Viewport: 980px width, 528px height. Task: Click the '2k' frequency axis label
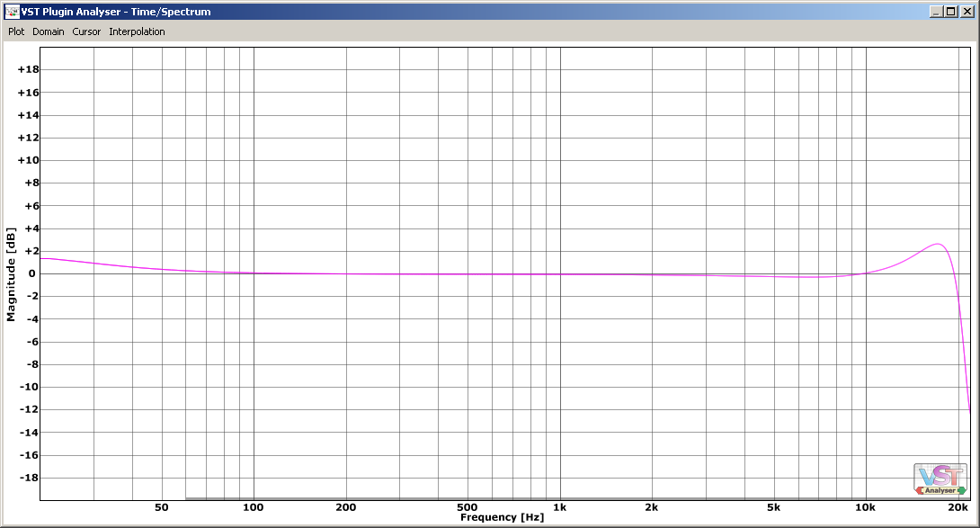click(651, 507)
